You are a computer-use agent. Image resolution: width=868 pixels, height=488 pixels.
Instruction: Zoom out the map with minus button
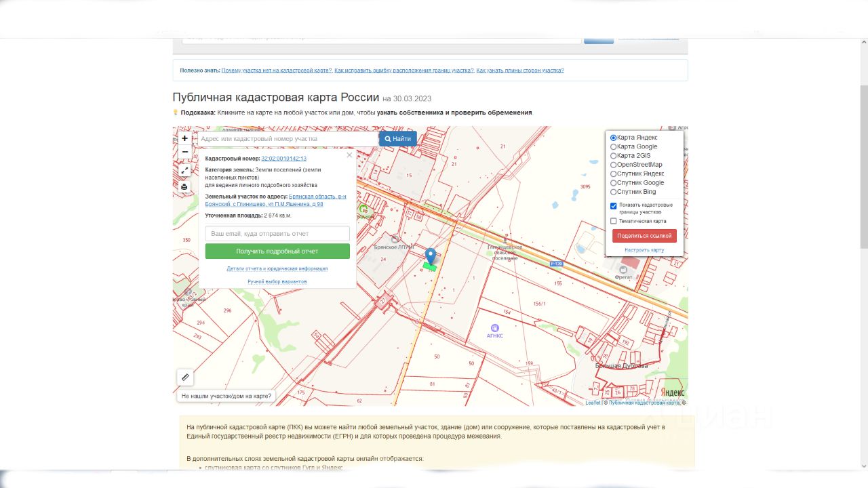click(x=184, y=152)
